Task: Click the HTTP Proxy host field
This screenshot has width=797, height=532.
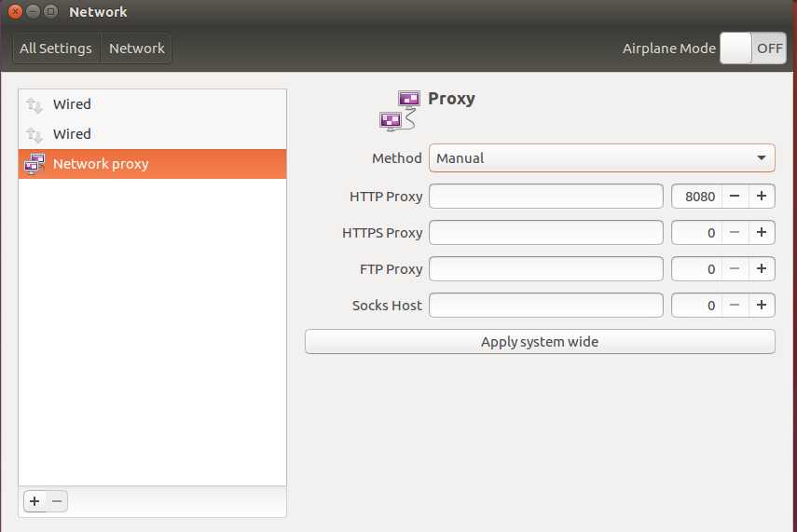Action: click(x=546, y=197)
